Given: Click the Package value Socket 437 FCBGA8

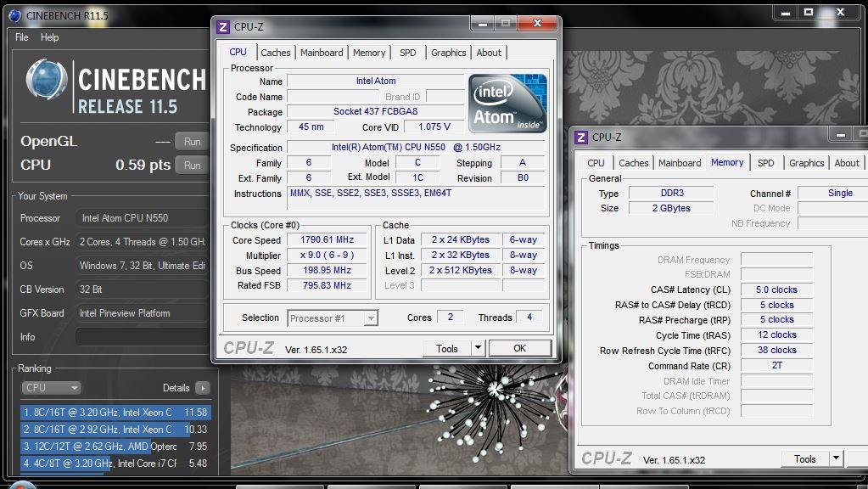Looking at the screenshot, I should coord(375,111).
